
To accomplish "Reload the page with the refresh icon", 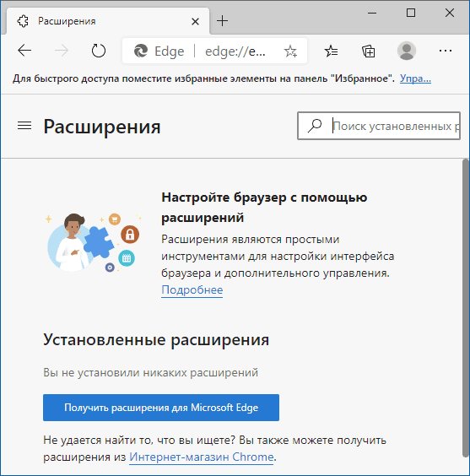I will click(99, 51).
